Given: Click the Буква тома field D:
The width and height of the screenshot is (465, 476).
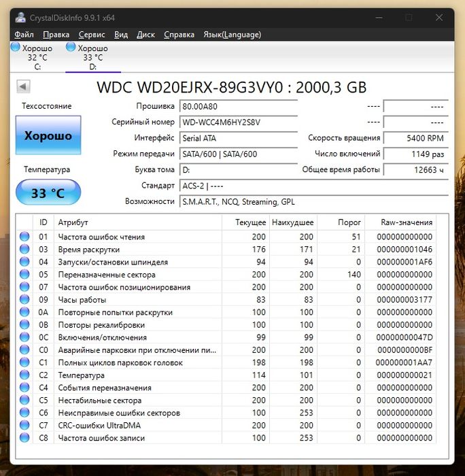Looking at the screenshot, I should (x=239, y=170).
